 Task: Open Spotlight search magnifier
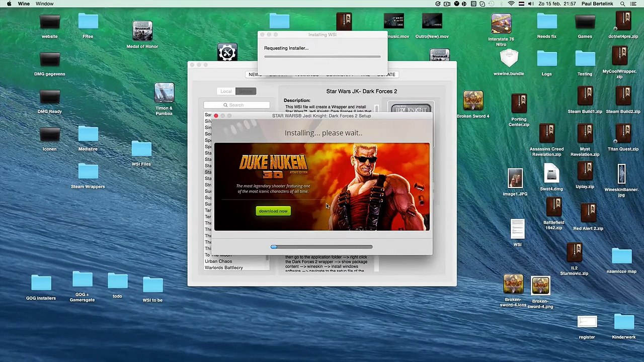coord(622,4)
